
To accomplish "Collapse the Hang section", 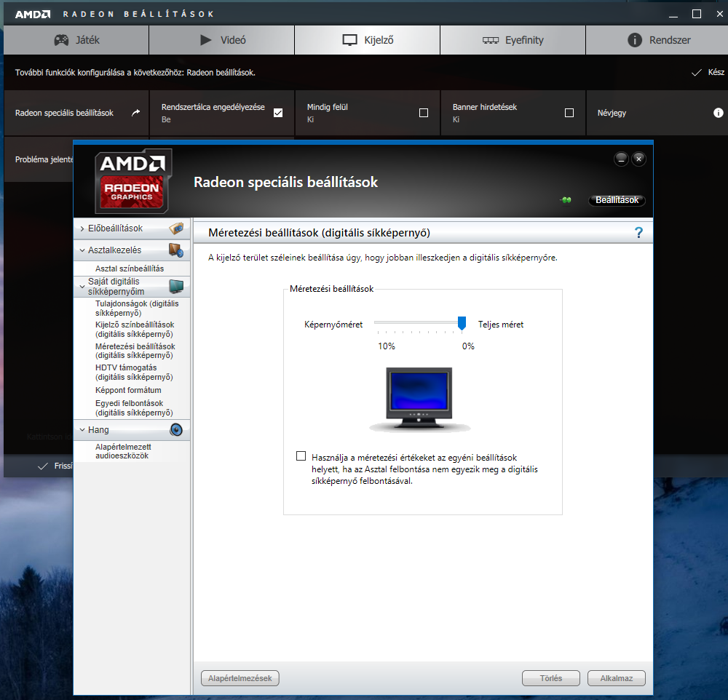I will [82, 430].
